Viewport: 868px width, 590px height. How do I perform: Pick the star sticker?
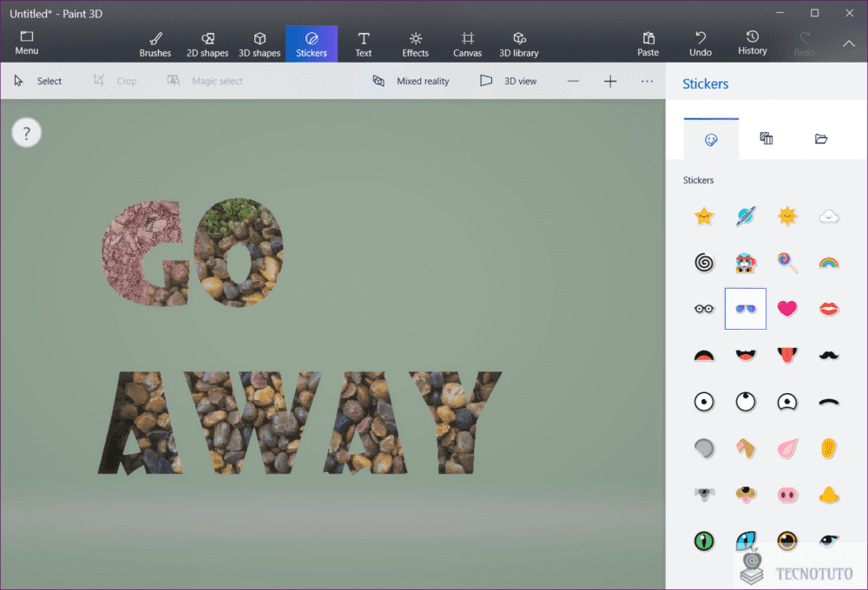704,216
